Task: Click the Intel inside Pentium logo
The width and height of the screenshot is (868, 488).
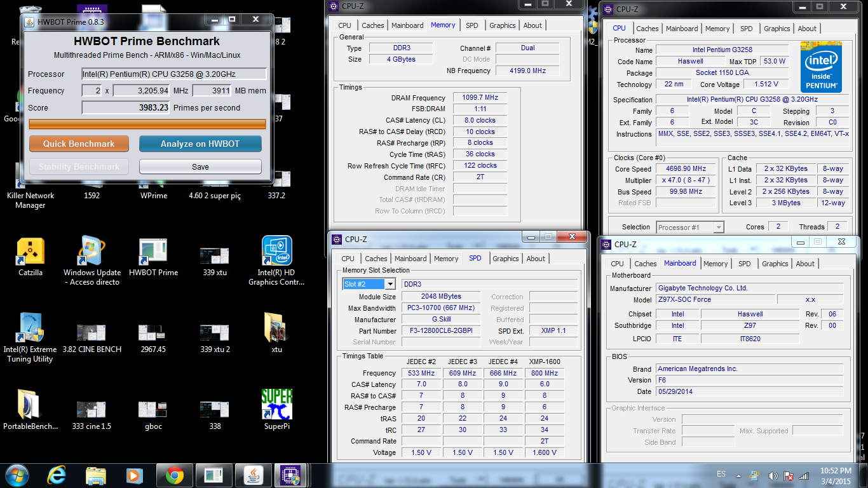Action: (821, 68)
